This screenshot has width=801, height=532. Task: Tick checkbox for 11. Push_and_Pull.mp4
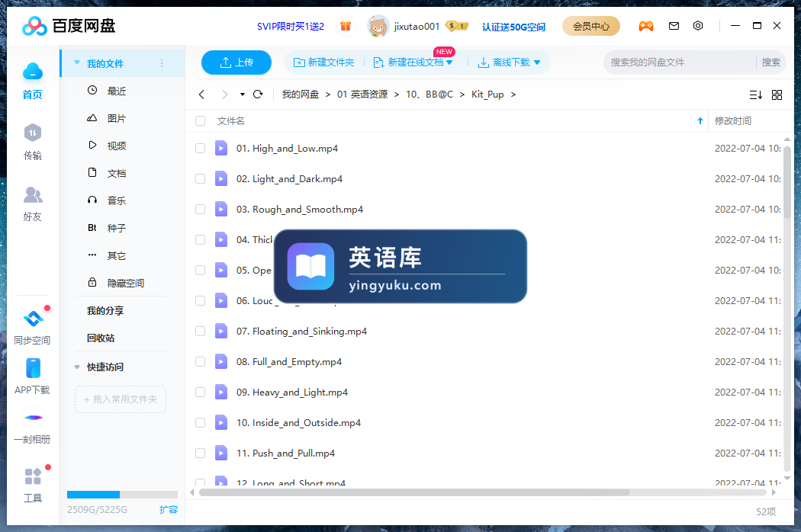coord(200,453)
